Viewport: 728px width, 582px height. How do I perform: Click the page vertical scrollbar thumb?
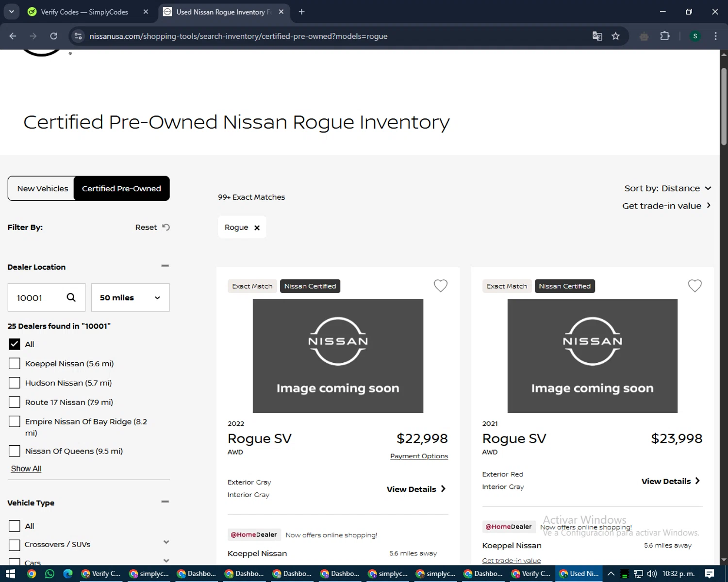[724, 107]
